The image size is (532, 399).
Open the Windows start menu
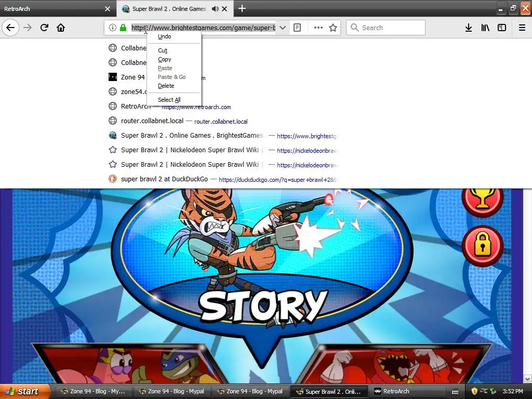click(x=24, y=391)
